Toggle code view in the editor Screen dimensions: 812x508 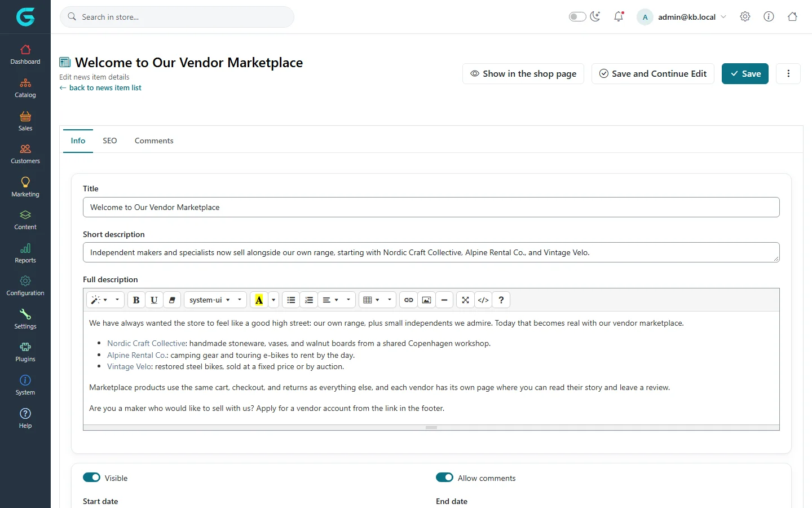(x=483, y=300)
